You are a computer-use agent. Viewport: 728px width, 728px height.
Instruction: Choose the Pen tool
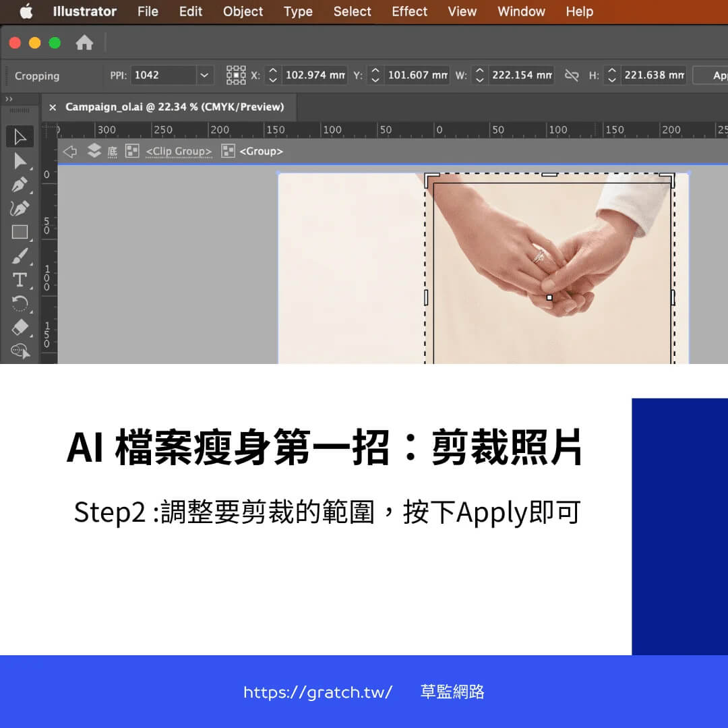click(x=20, y=185)
